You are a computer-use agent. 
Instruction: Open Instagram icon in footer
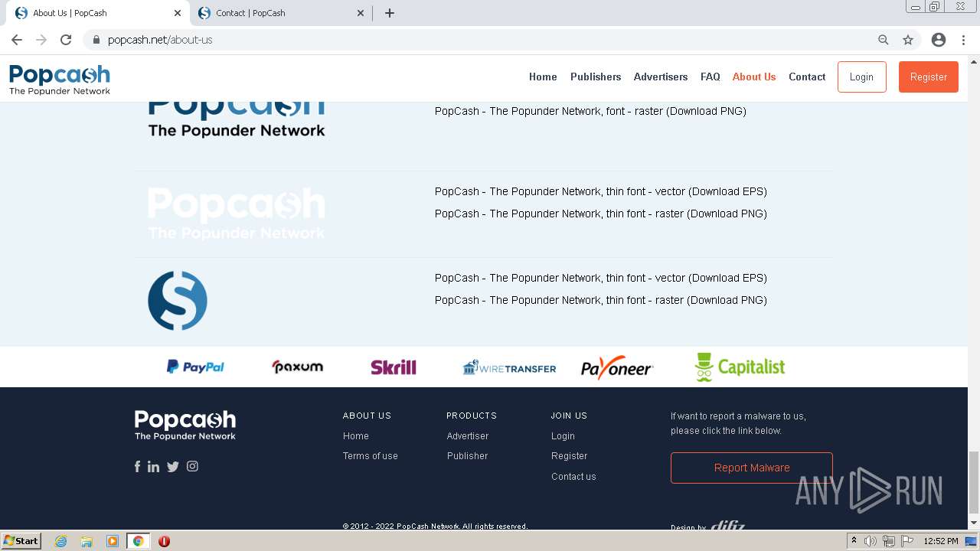coord(192,466)
